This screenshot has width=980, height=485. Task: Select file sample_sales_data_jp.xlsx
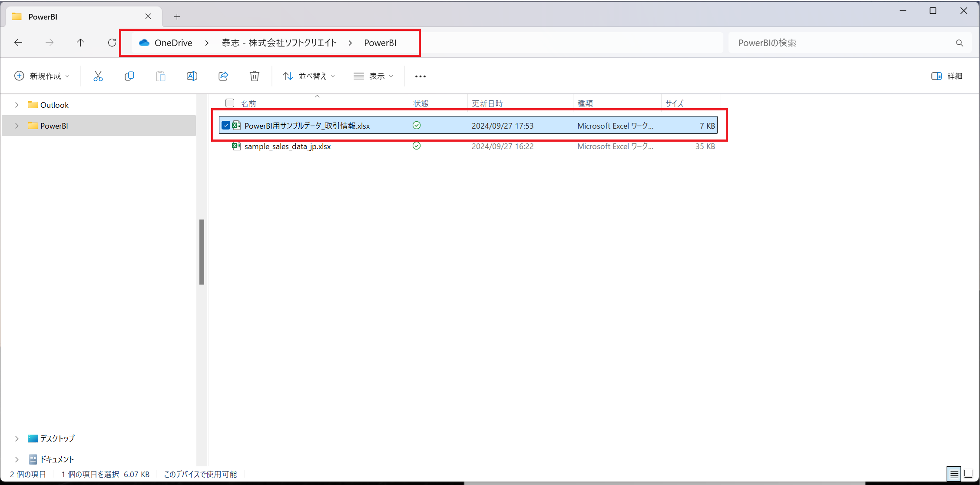[287, 146]
